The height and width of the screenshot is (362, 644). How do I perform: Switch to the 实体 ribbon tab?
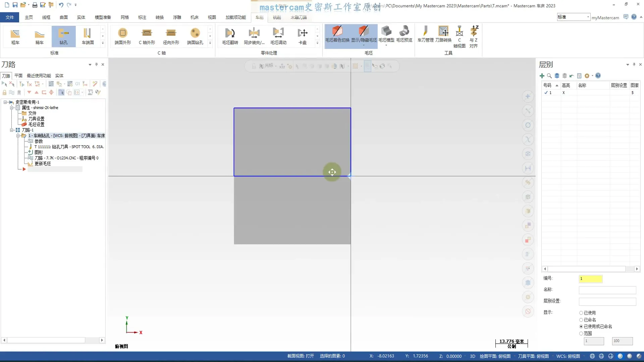81,17
